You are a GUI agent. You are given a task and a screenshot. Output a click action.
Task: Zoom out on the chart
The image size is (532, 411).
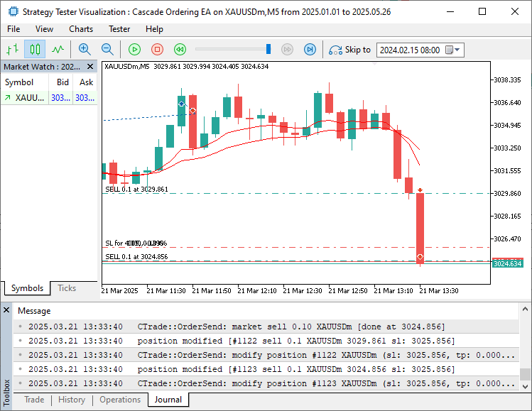point(107,49)
